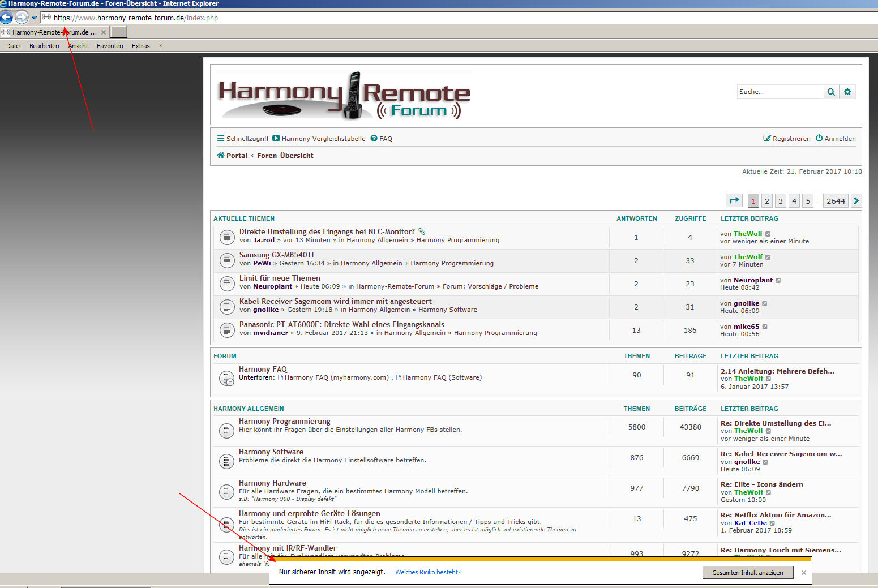The width and height of the screenshot is (878, 588).
Task: Click the browser Back arrow button
Action: 6,17
